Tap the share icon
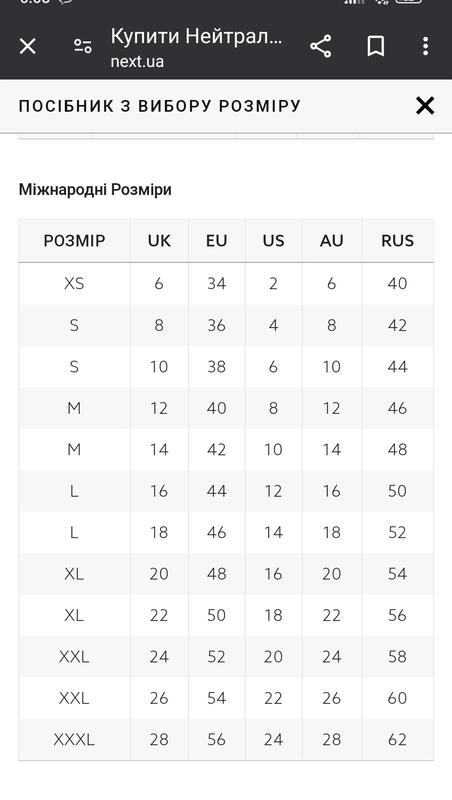This screenshot has width=452, height=800. pyautogui.click(x=320, y=46)
